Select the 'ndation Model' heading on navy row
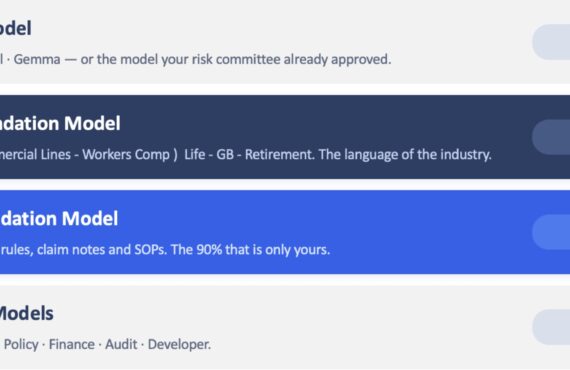Screen dimensions: 570x370 [x=60, y=124]
